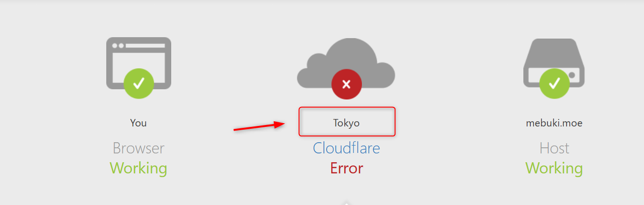Image resolution: width=644 pixels, height=205 pixels.
Task: Click the host server drive icon
Action: (554, 62)
